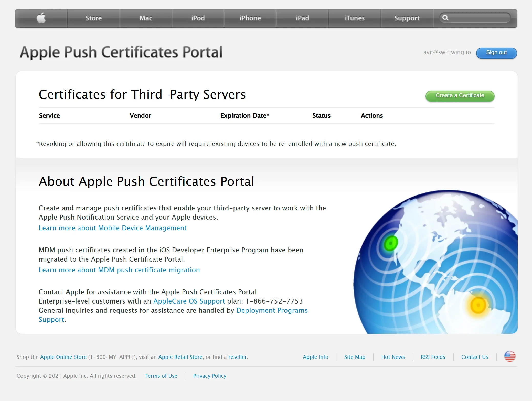Image resolution: width=532 pixels, height=401 pixels.
Task: Click the Vendor column header
Action: pyautogui.click(x=140, y=116)
